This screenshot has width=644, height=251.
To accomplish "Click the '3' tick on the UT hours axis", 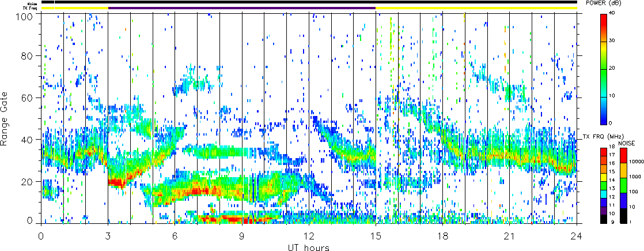I will tap(108, 236).
